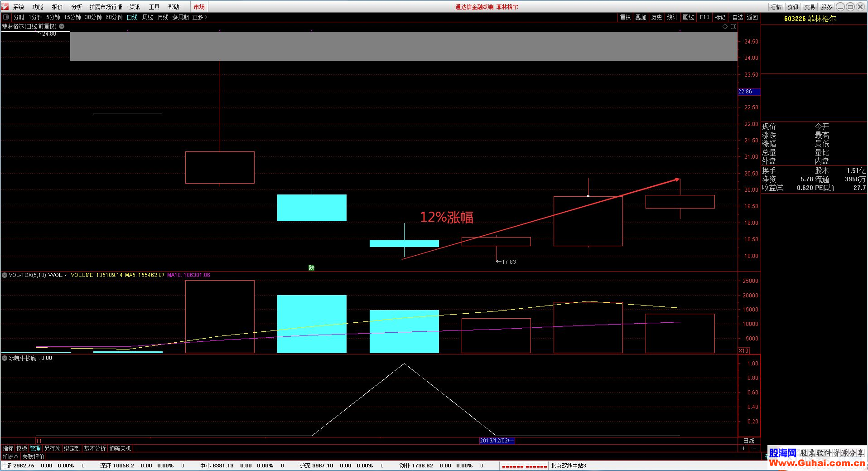Open 画线 drawing tools

pyautogui.click(x=688, y=17)
